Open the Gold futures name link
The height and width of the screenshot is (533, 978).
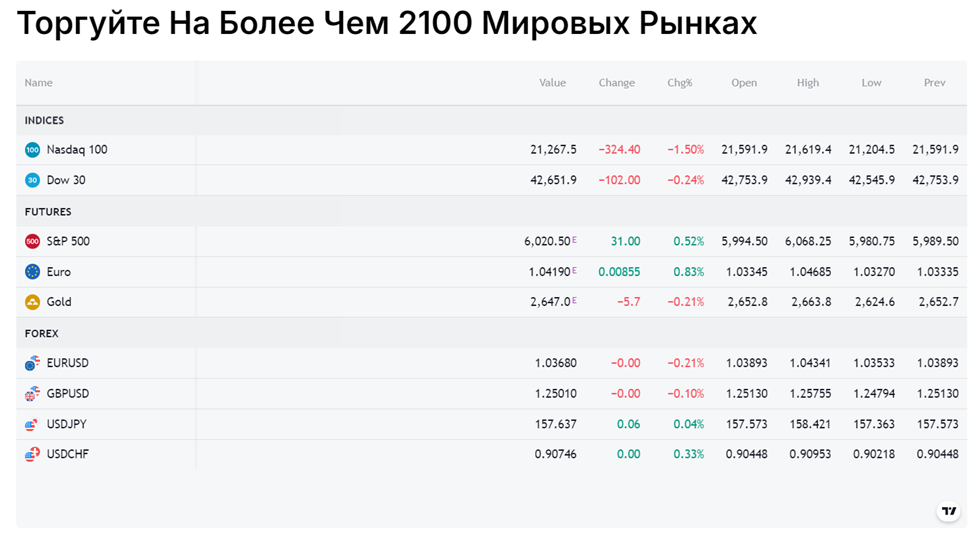[x=59, y=302]
